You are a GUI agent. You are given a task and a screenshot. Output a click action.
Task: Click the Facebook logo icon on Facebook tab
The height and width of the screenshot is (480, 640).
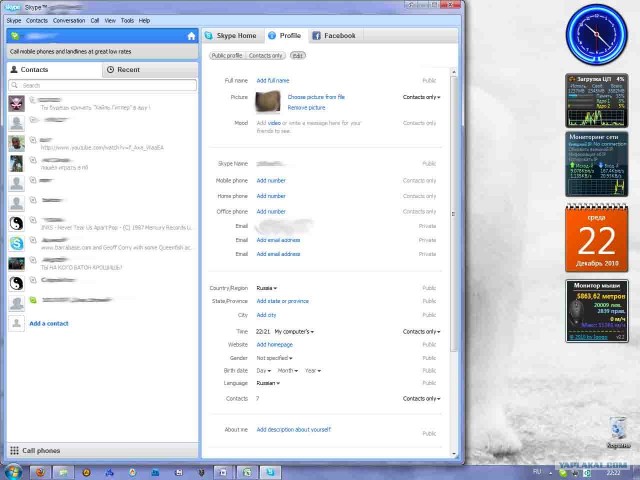pyautogui.click(x=316, y=36)
